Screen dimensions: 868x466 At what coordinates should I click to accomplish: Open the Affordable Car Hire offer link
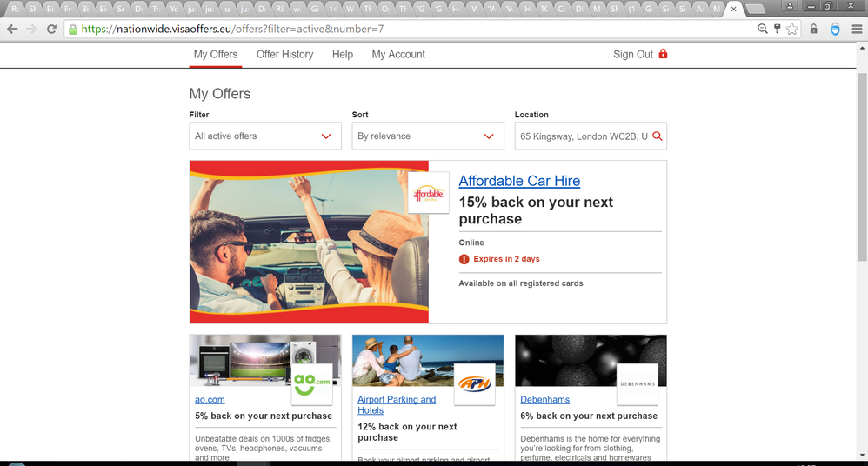pyautogui.click(x=519, y=181)
